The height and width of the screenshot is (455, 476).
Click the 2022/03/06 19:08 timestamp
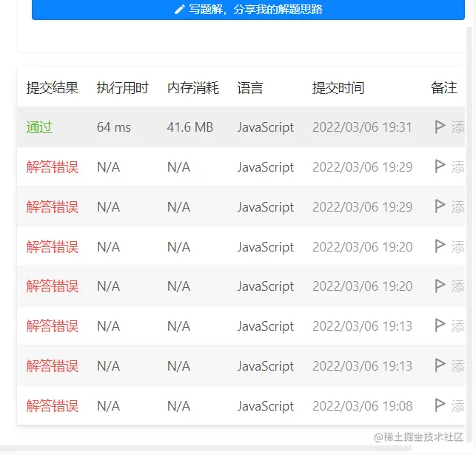[363, 406]
